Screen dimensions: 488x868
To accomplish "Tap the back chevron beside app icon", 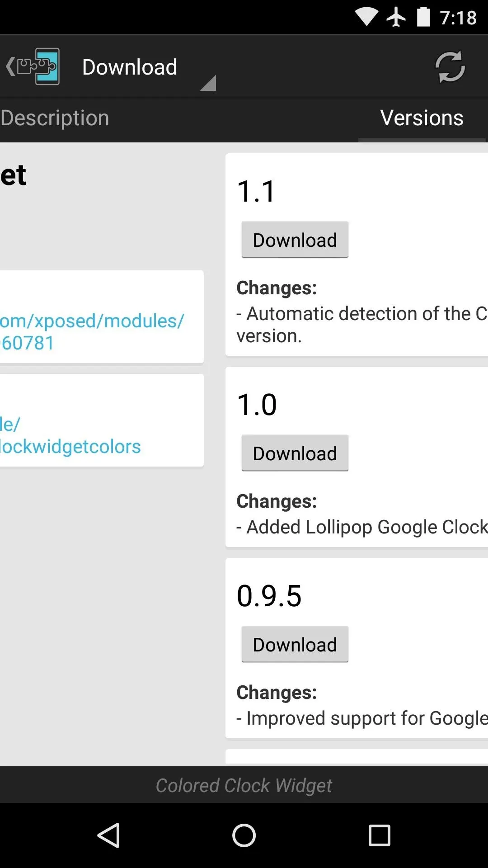I will pos(10,66).
